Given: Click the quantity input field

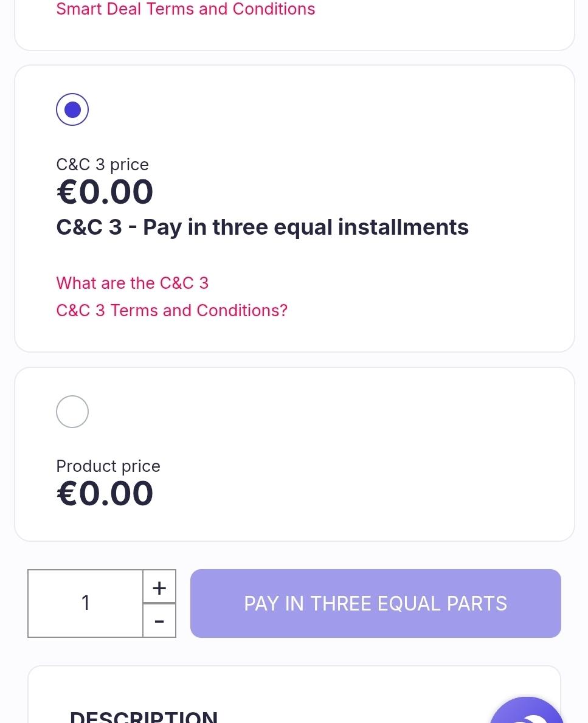Looking at the screenshot, I should [86, 603].
